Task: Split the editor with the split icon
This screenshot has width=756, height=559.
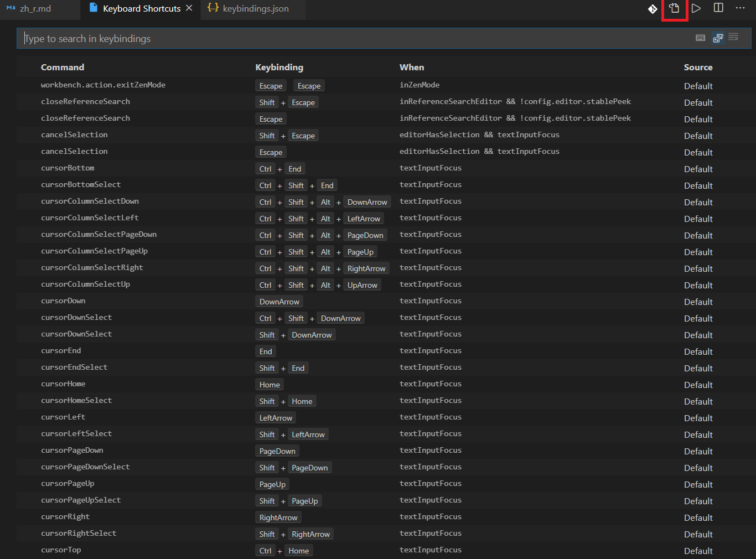Action: 718,8
